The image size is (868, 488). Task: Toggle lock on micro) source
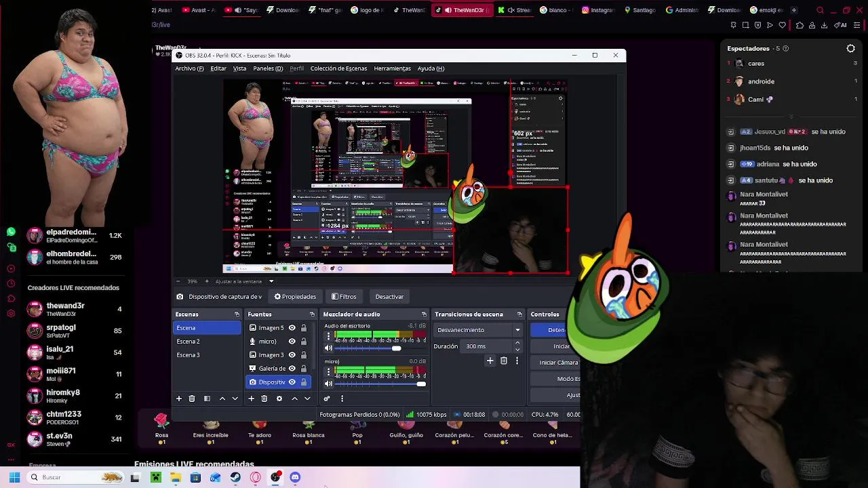304,341
